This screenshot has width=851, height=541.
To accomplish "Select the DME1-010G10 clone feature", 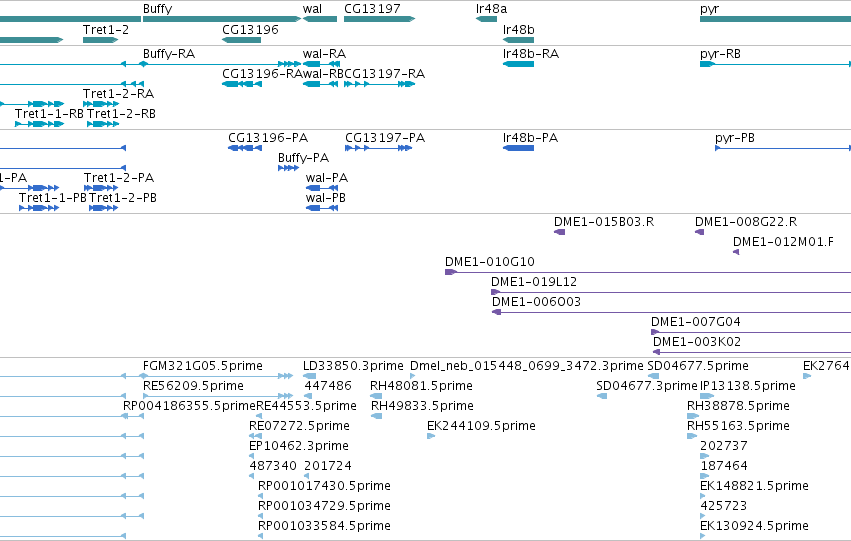I will pos(648,272).
